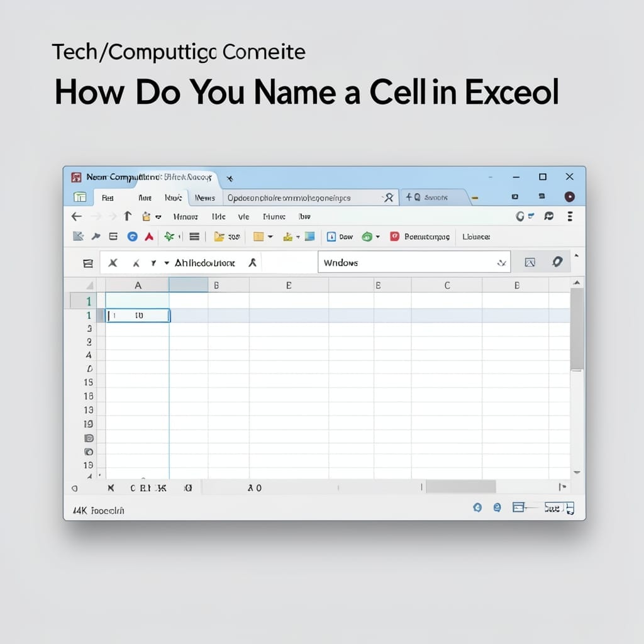Click the red square icon before 'Poenutomjug'

394,236
